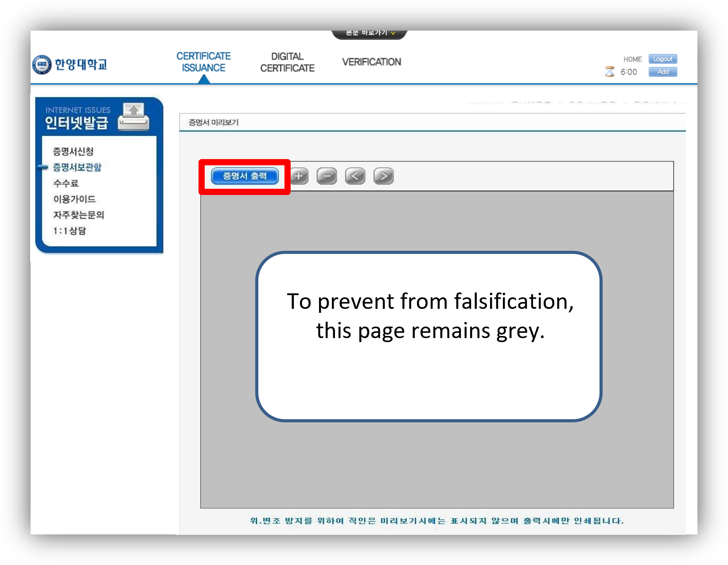
Task: Select 증명서신청 in the sidebar
Action: [73, 152]
